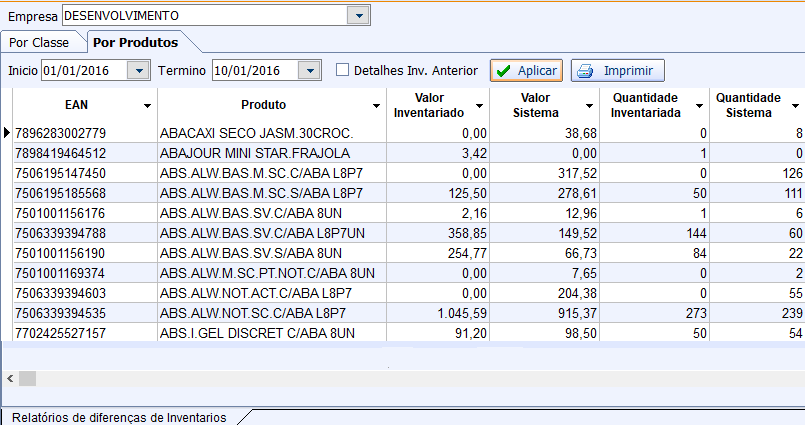Open Relatórios de diferenças de Inventarios tab
This screenshot has height=425, width=805.
(118, 417)
